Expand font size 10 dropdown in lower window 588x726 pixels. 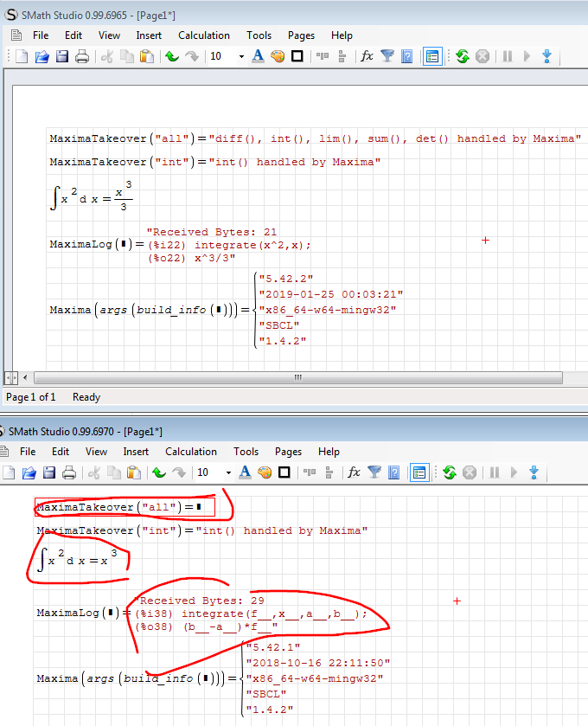tap(228, 472)
